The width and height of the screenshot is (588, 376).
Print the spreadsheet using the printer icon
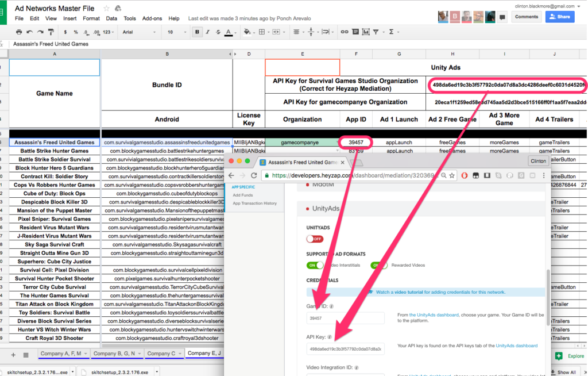pos(19,32)
